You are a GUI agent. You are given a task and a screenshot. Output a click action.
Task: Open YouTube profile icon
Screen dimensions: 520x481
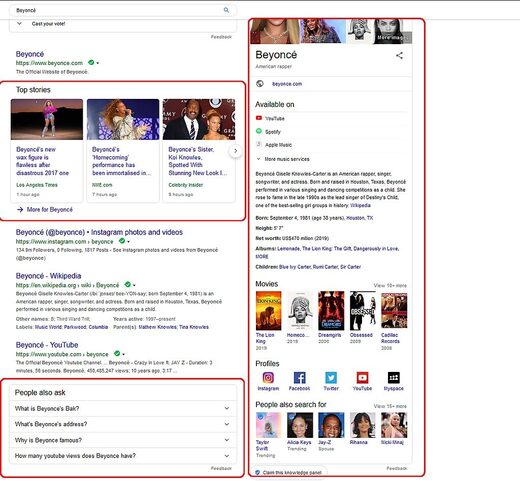pyautogui.click(x=362, y=377)
